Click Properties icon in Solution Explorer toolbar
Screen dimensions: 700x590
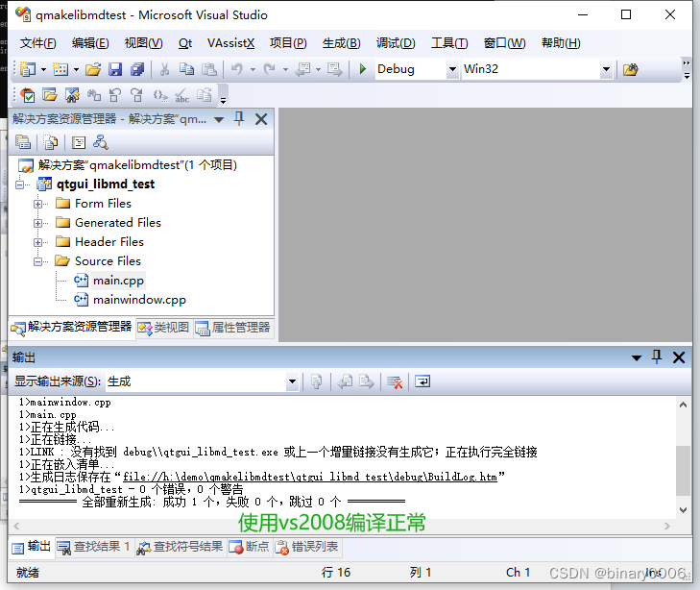tap(23, 142)
